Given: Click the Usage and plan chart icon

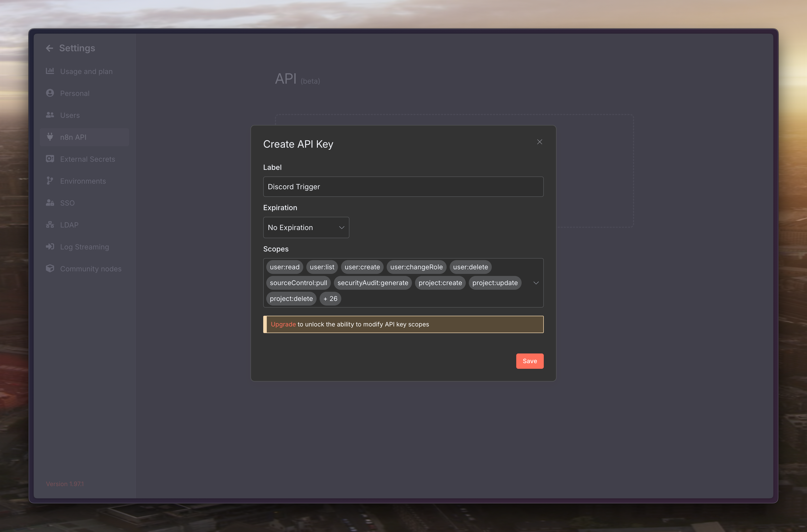Looking at the screenshot, I should [x=50, y=71].
